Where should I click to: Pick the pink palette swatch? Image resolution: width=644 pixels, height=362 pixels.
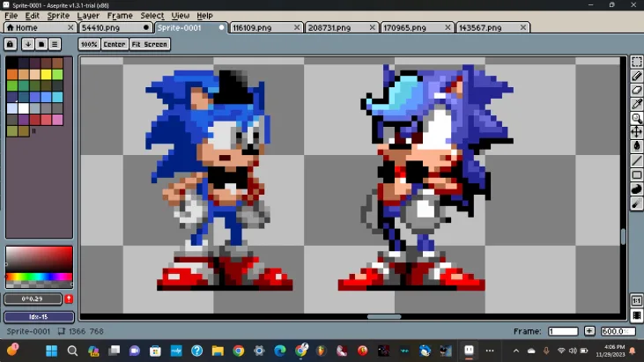(57, 120)
